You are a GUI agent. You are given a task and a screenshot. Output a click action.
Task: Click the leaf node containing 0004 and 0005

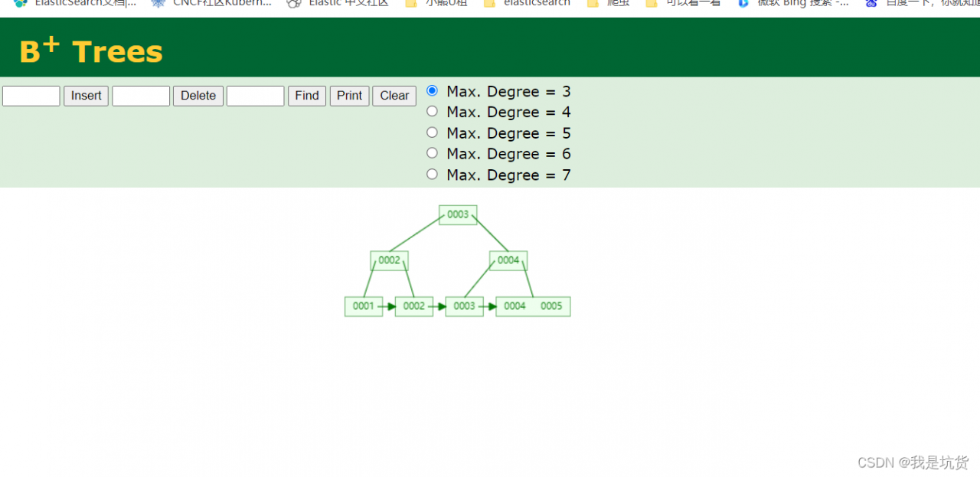coord(533,306)
